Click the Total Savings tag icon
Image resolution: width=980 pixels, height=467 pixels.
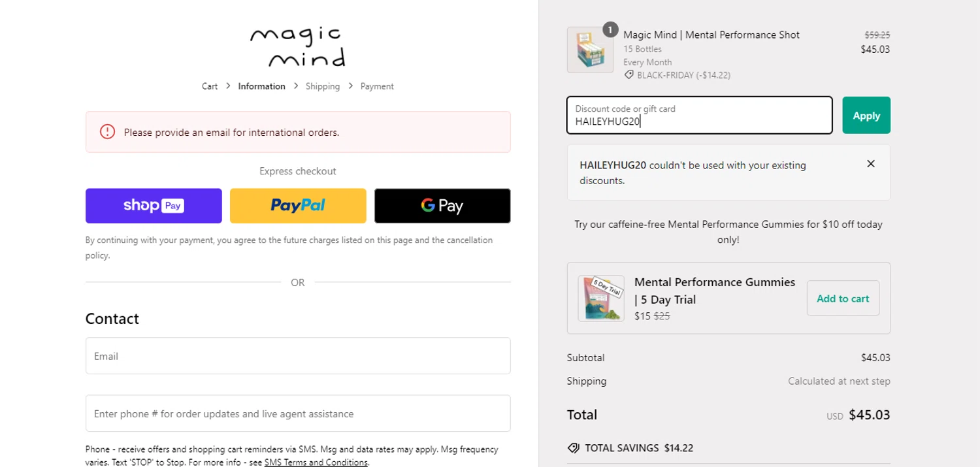tap(574, 448)
